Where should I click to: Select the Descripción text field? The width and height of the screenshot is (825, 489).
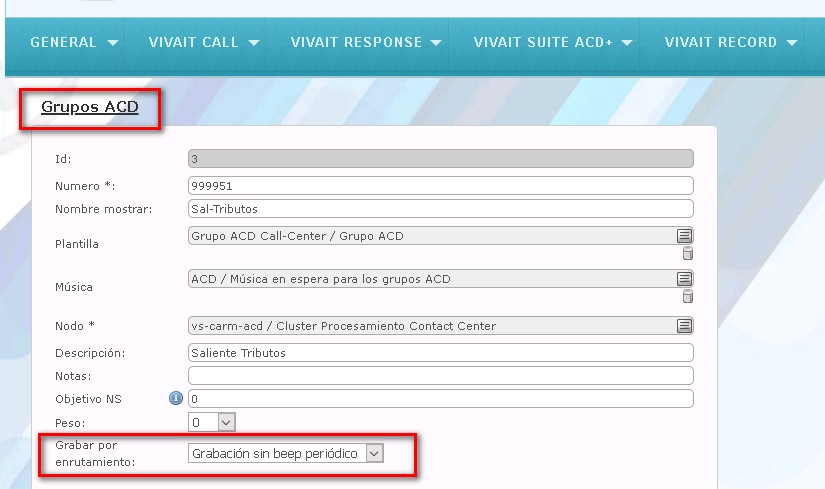coord(440,353)
